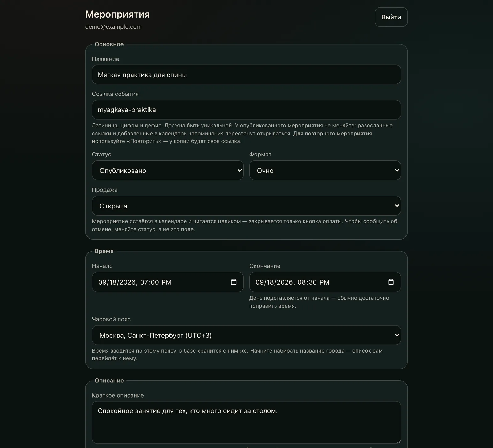
Task: Click the Название field label
Action: click(105, 59)
